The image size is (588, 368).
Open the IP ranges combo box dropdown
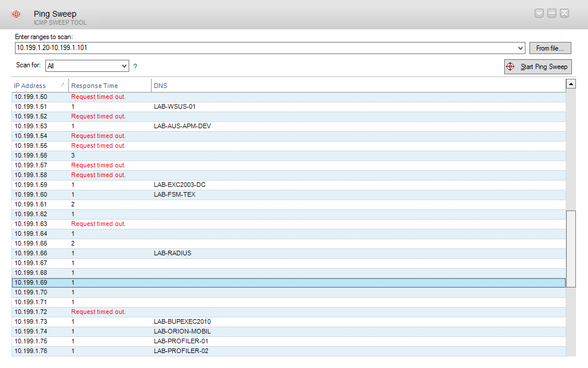pyautogui.click(x=521, y=48)
